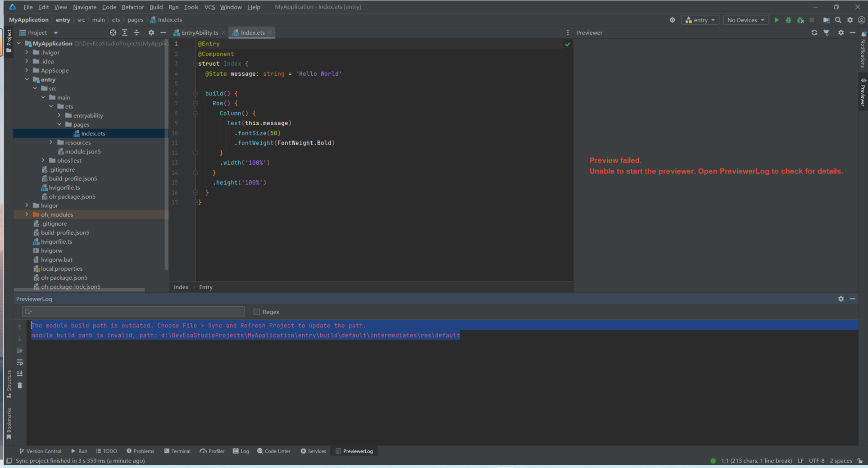The image size is (868, 468).
Task: Toggle the Project side tool window
Action: (9, 41)
